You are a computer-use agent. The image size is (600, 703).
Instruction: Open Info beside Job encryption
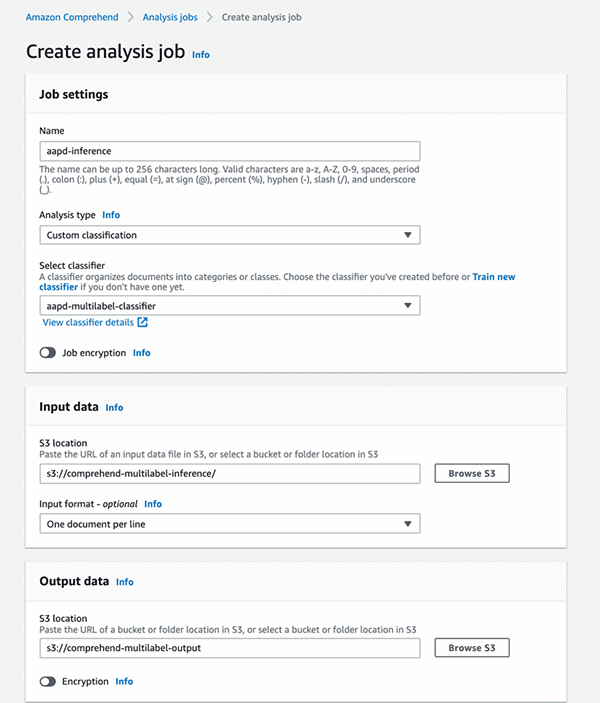coord(142,353)
